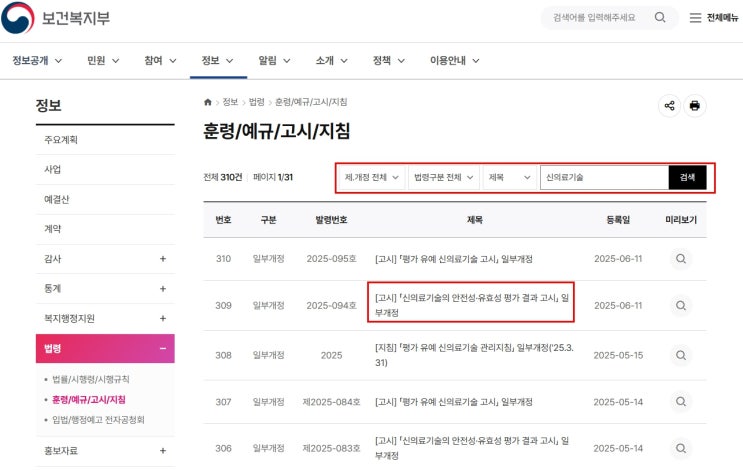This screenshot has height=470, width=743.
Task: Open the 정책 top menu
Action: coord(389,61)
